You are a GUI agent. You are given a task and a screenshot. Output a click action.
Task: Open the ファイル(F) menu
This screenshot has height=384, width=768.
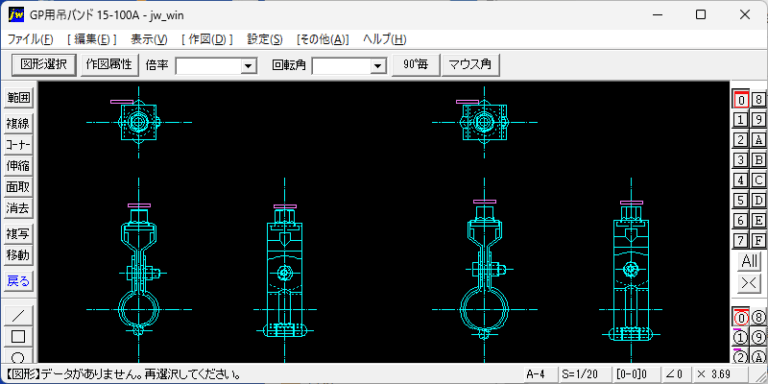point(30,39)
